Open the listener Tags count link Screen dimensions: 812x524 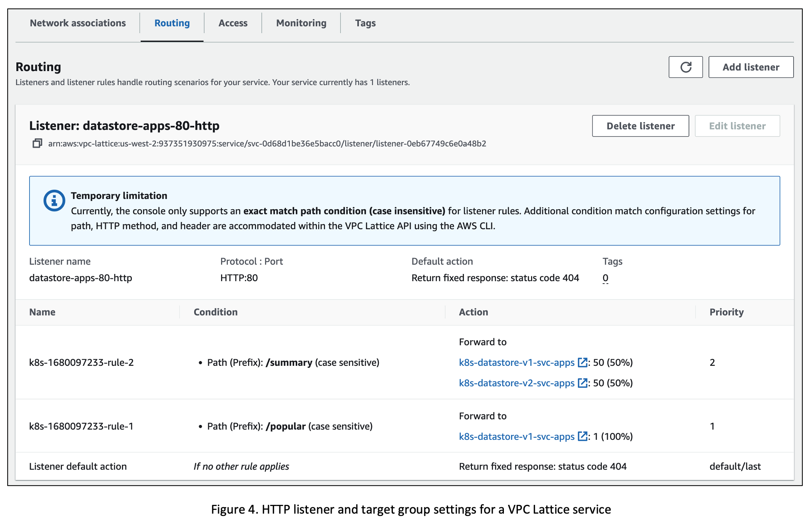tap(605, 278)
